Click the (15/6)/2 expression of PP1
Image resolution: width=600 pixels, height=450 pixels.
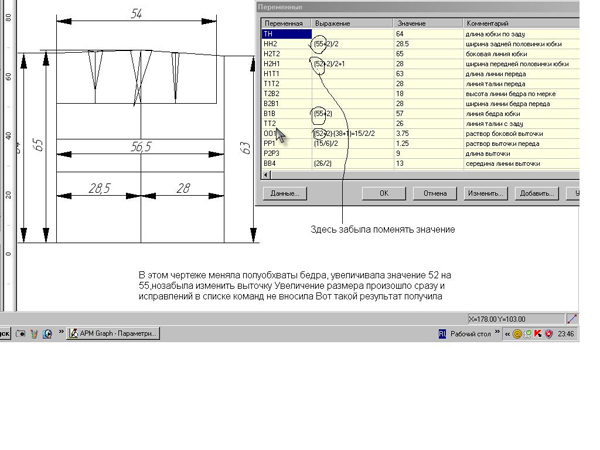326,143
